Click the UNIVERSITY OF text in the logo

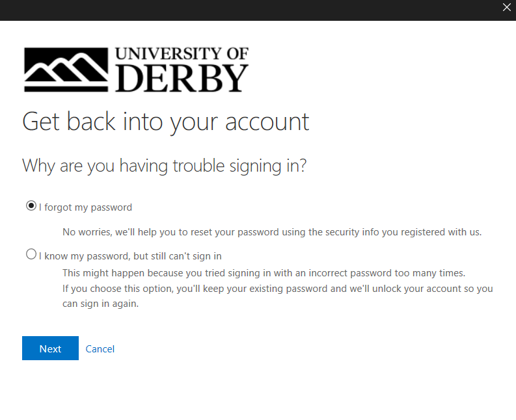click(x=182, y=53)
